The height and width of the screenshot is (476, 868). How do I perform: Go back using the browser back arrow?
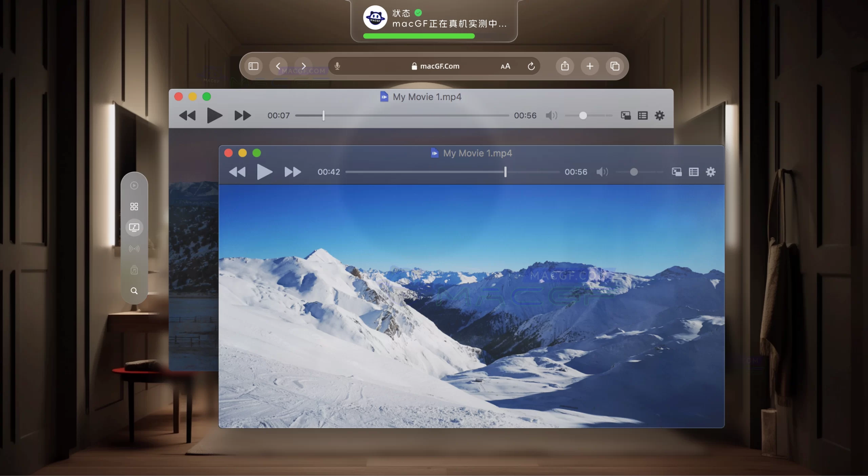279,66
